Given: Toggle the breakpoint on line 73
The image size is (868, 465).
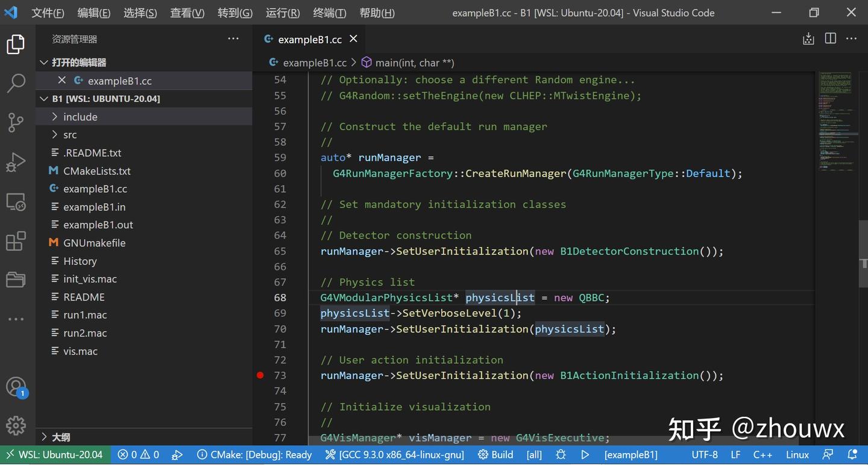Looking at the screenshot, I should (x=260, y=375).
